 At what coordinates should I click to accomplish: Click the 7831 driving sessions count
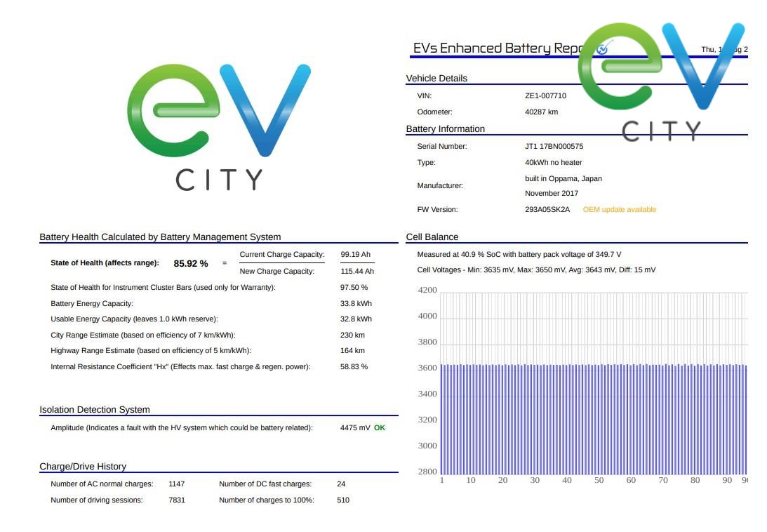point(177,500)
